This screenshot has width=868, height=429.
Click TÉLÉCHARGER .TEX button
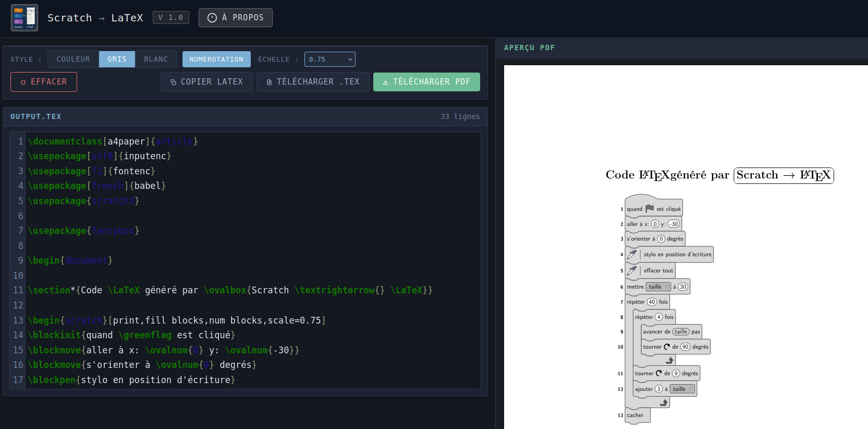(313, 82)
